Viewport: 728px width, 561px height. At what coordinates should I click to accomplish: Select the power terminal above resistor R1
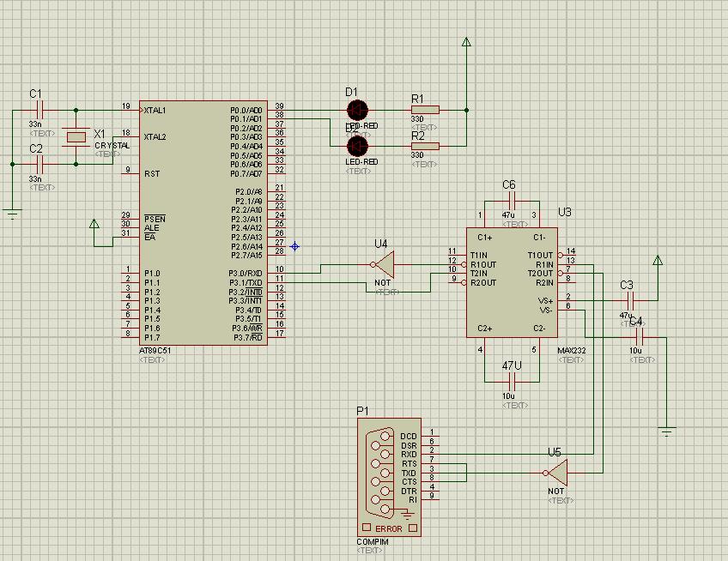[467, 42]
